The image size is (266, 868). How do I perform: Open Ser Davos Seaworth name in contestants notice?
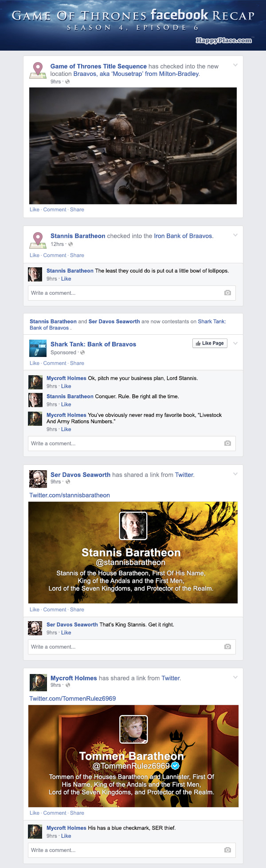point(114,321)
